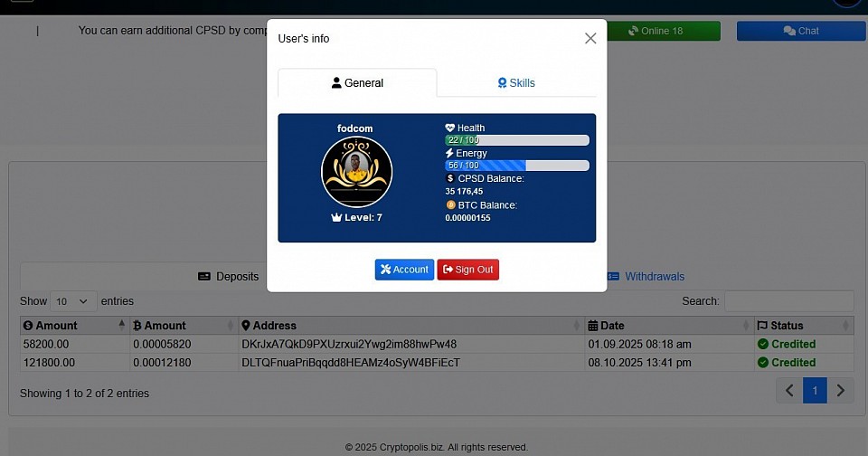Click the Health progress bar
The image size is (868, 456).
point(516,140)
